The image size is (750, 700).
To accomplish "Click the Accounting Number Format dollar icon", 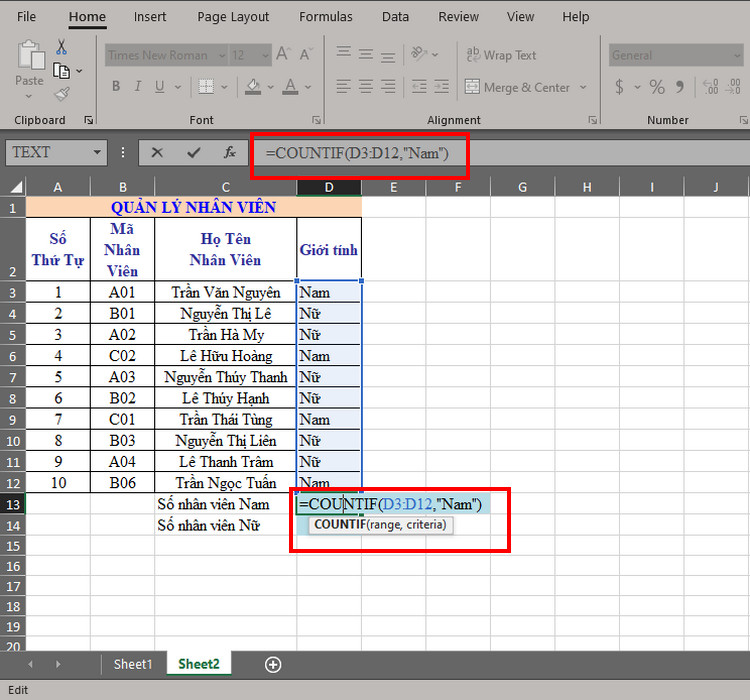I will pos(621,88).
